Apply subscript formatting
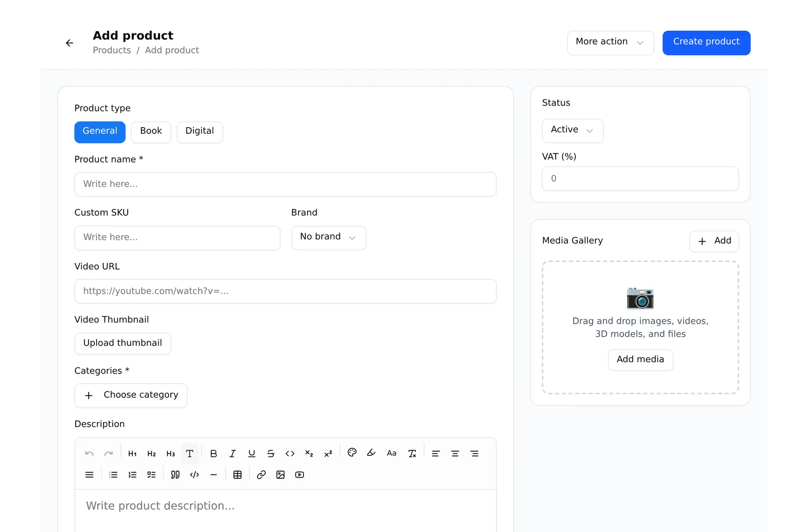Image resolution: width=808 pixels, height=532 pixels. (x=309, y=454)
